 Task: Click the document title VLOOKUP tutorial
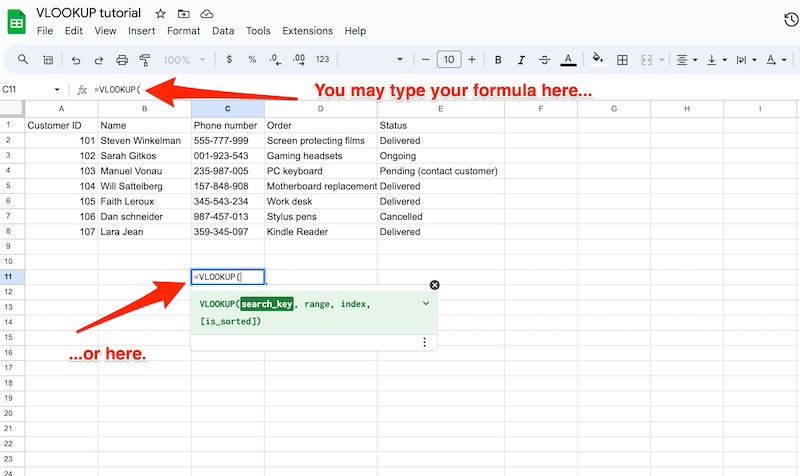88,13
